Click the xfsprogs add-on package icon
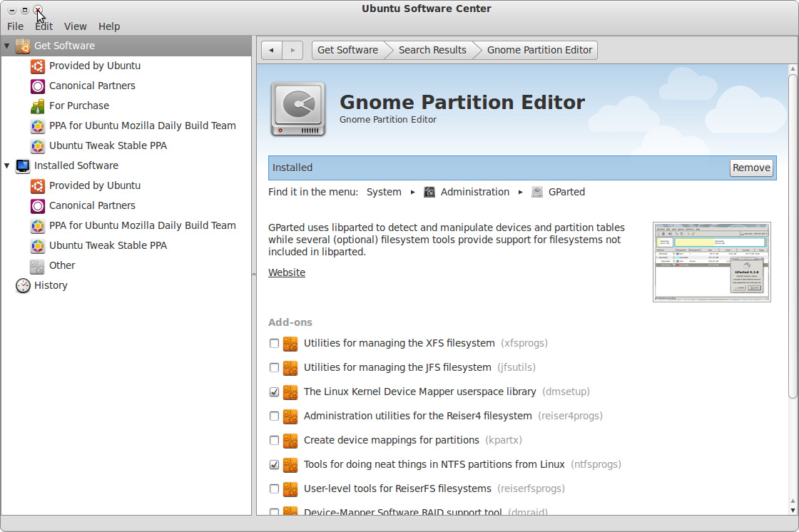Screen dimensions: 799x532 click(x=290, y=344)
